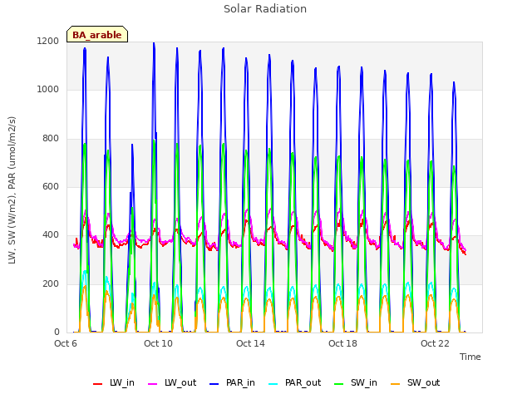Screen dimensions: 532x399
Task: Click the 1200 y-axis tick label
Action: coord(48,42)
